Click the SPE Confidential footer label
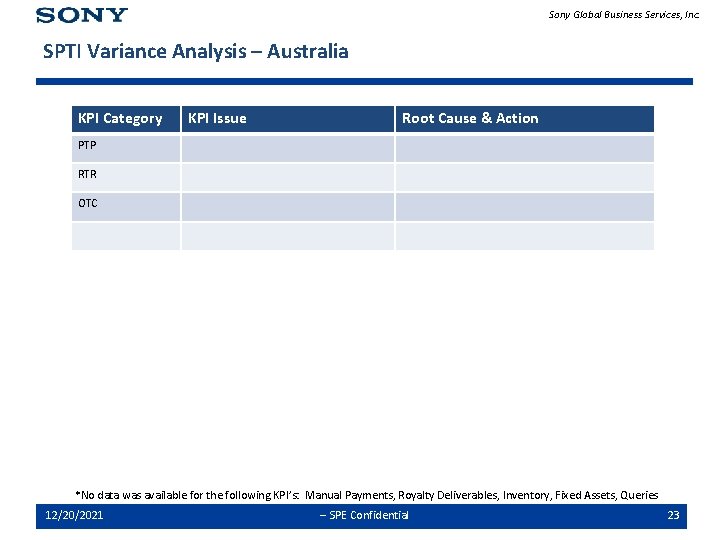720x540 pixels. (364, 515)
